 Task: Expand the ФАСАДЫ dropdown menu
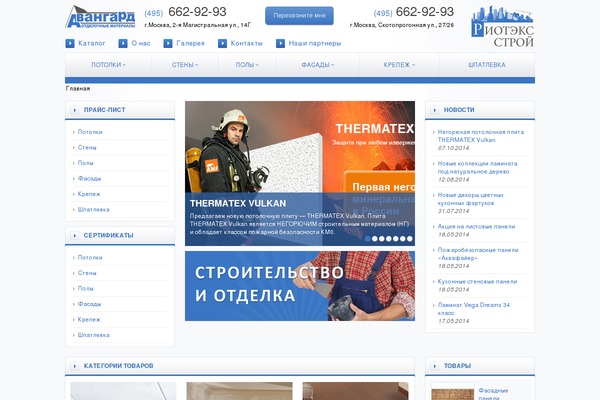(318, 65)
